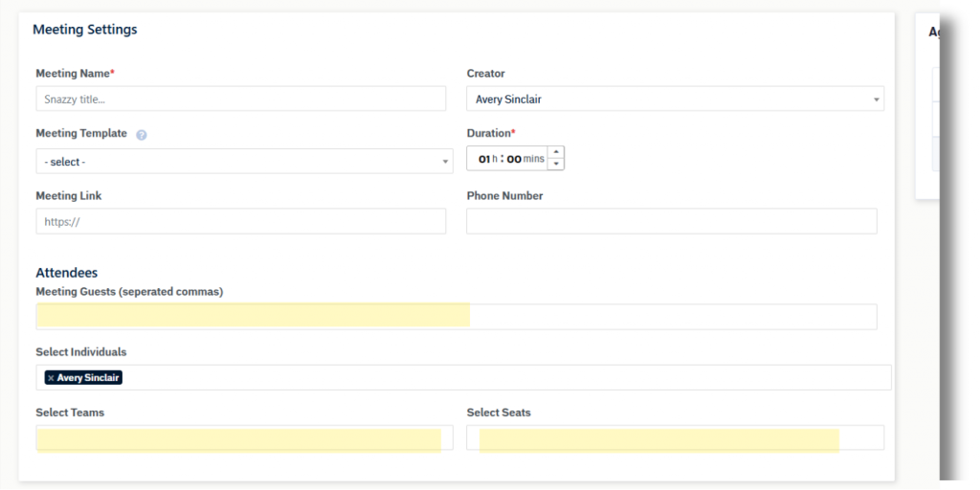Select the hours value in Duration

pyautogui.click(x=484, y=159)
